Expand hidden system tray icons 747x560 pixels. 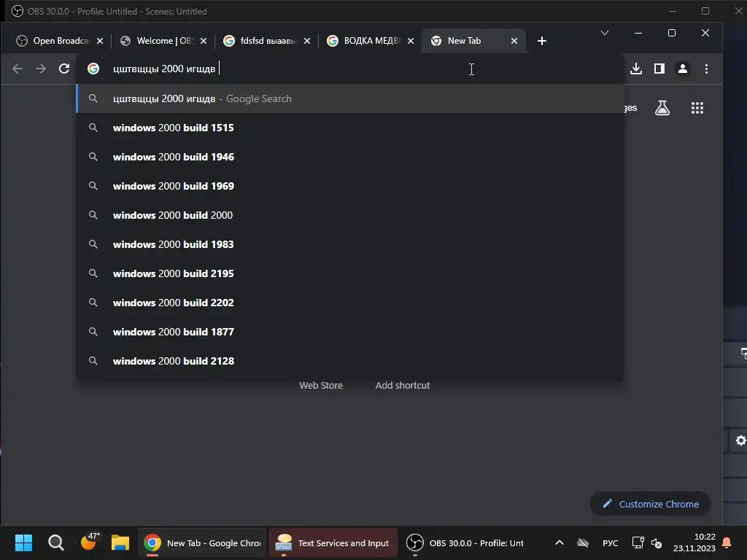tap(560, 542)
